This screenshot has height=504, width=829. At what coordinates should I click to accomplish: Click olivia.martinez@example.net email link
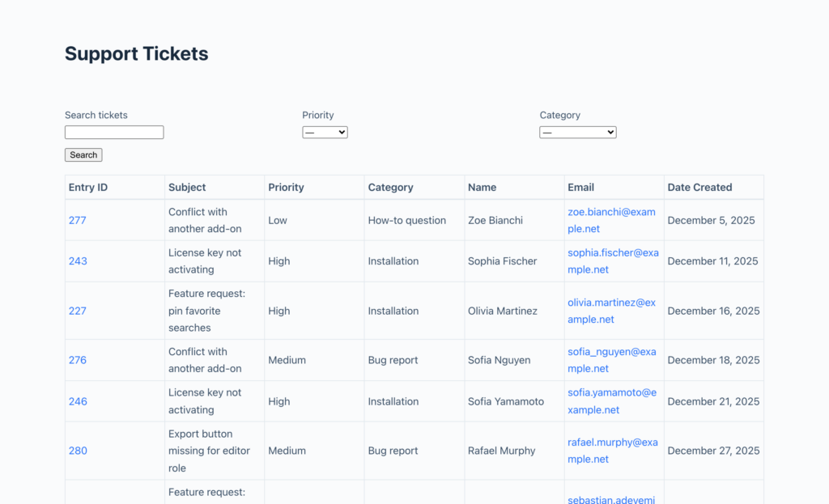click(612, 311)
